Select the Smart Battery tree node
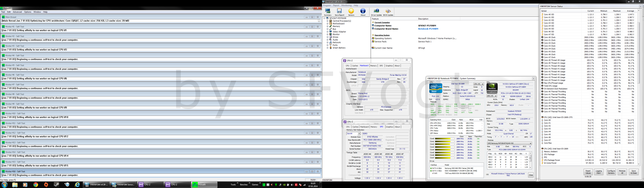The height and width of the screenshot is (188, 644). click(x=339, y=48)
